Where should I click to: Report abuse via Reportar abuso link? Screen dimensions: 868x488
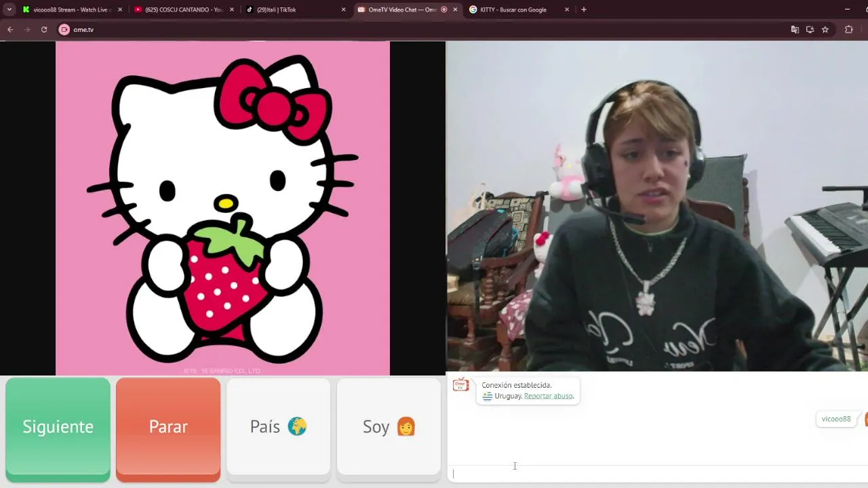click(x=549, y=396)
